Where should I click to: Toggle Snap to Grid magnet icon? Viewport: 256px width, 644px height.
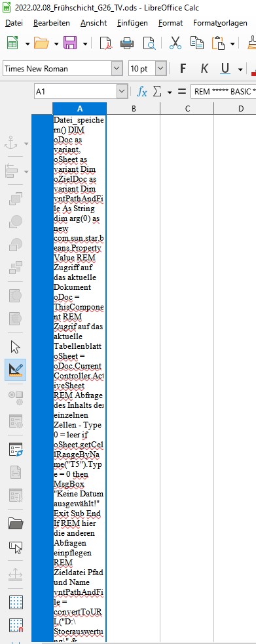[x=16, y=626]
